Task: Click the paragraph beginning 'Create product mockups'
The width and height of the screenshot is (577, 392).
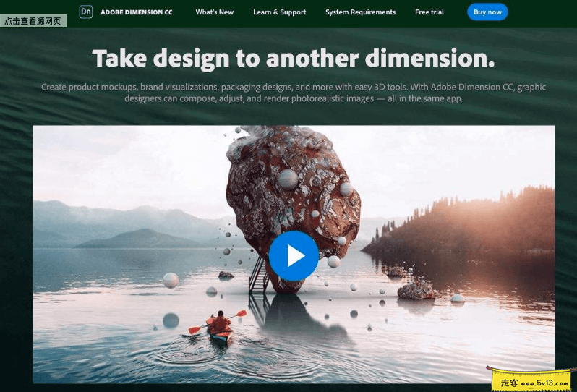Action: click(x=294, y=93)
